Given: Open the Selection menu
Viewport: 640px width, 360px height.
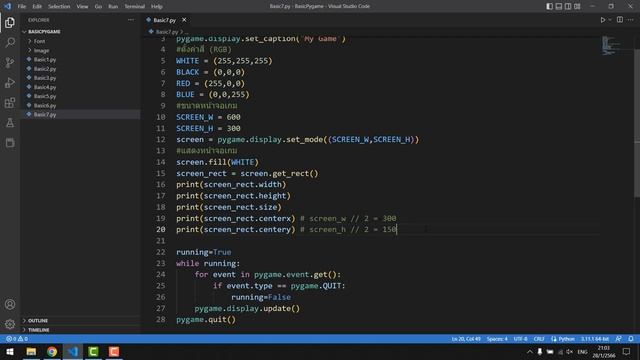Looking at the screenshot, I should (x=59, y=6).
